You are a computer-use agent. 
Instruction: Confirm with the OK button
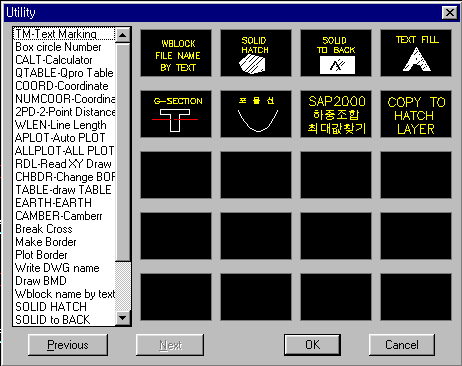click(312, 345)
